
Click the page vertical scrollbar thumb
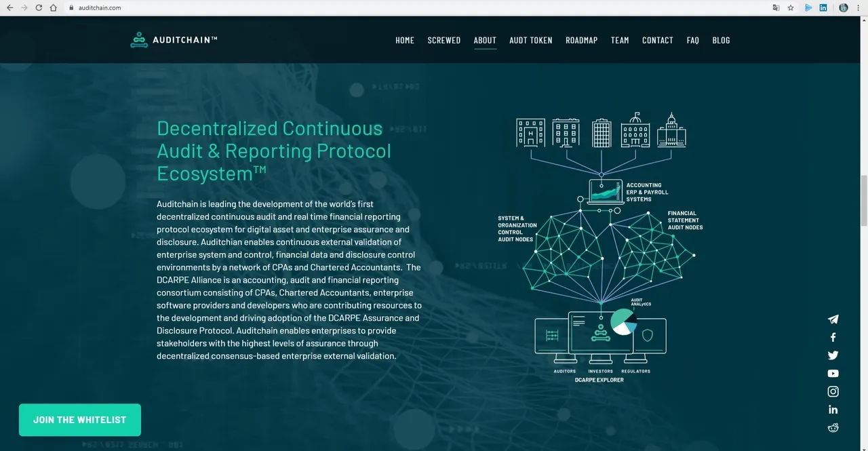(x=864, y=201)
